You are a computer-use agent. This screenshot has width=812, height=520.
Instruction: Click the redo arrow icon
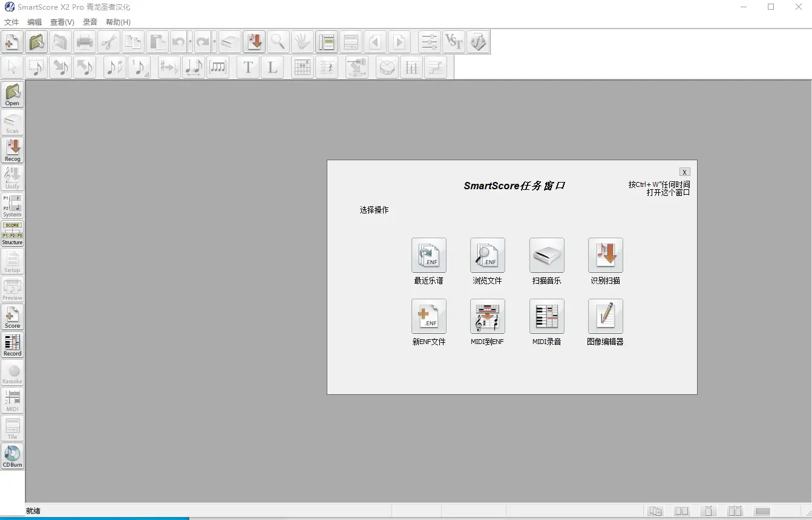[203, 42]
